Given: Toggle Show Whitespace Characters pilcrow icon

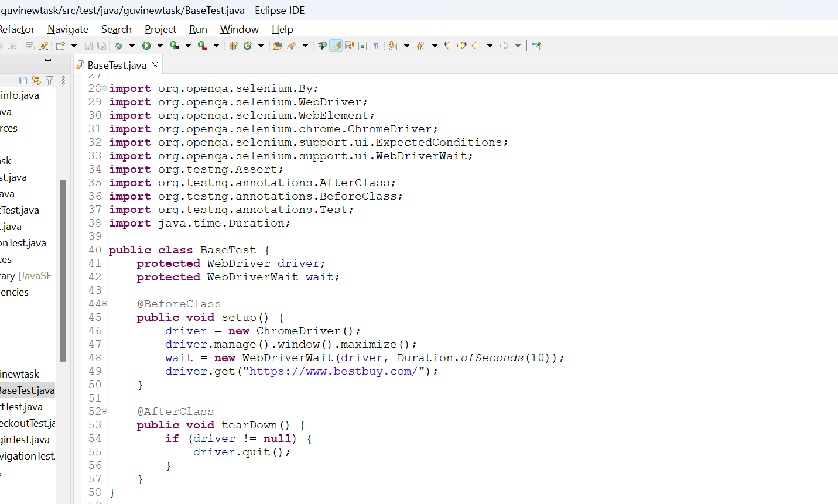Looking at the screenshot, I should click(x=376, y=46).
